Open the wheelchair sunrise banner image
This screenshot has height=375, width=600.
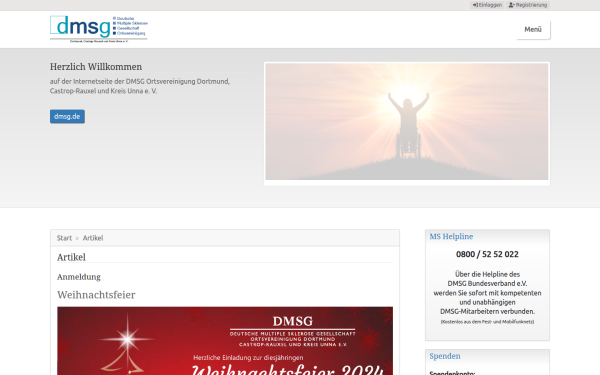point(407,121)
